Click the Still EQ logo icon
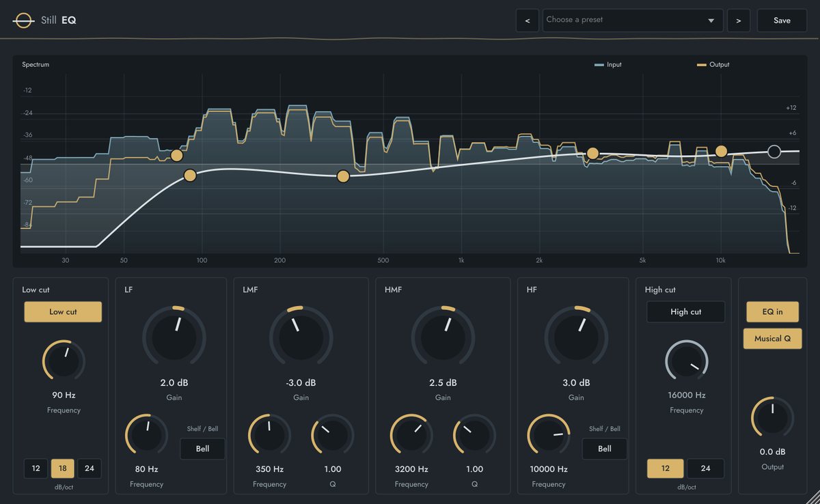 point(24,20)
